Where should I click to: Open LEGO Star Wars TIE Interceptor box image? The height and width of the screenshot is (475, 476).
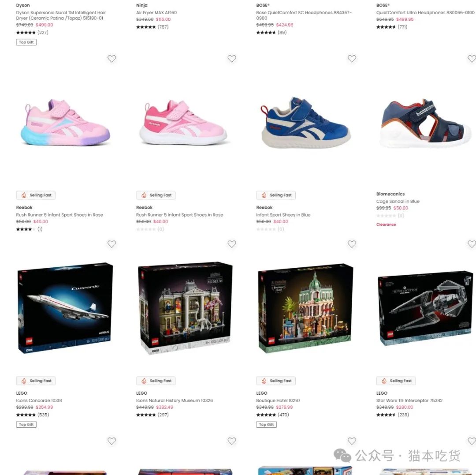426,309
